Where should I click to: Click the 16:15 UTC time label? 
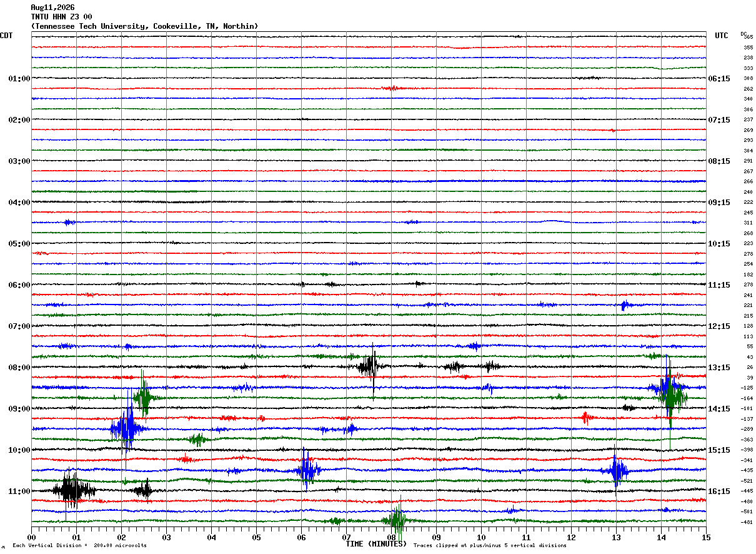point(719,491)
